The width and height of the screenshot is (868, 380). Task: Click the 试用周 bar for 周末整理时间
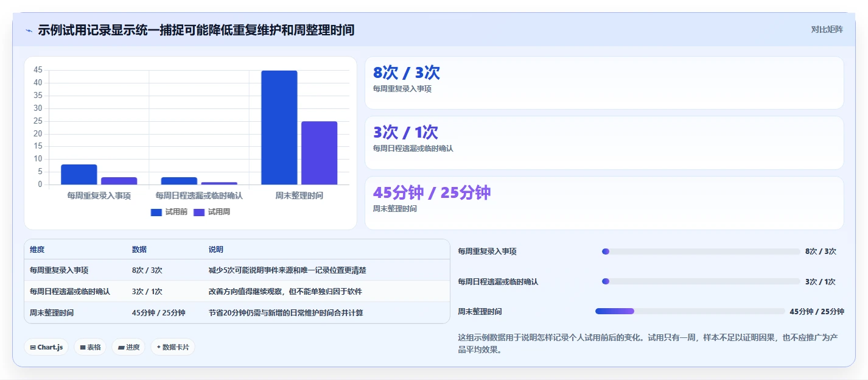click(319, 153)
